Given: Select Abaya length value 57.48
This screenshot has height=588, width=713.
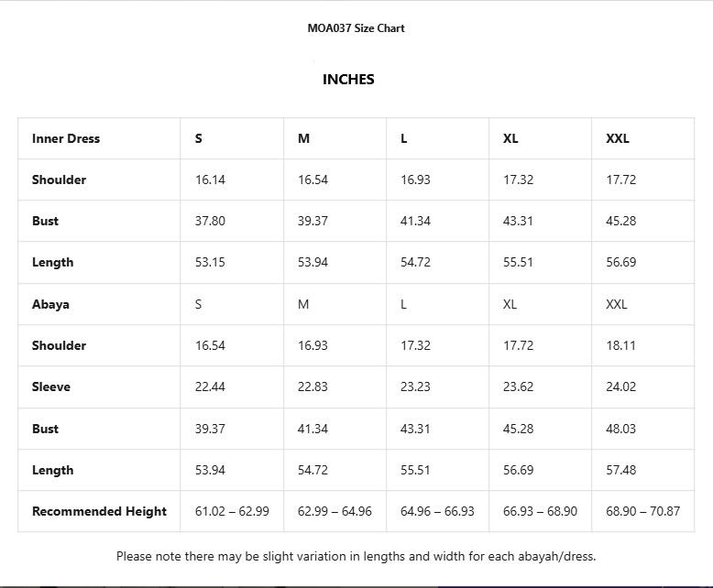Looking at the screenshot, I should (620, 470).
